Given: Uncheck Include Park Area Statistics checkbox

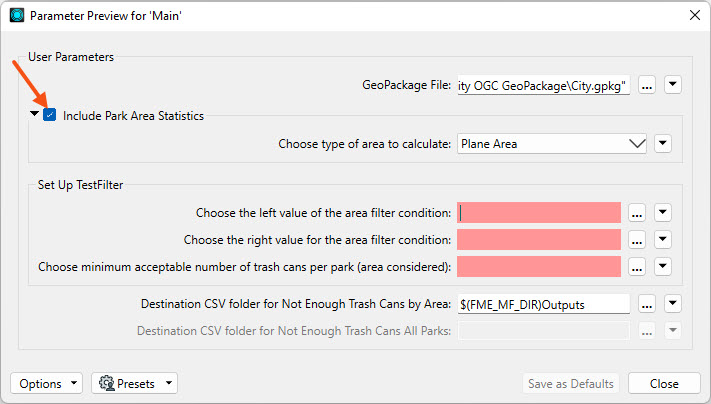Looking at the screenshot, I should click(x=49, y=115).
